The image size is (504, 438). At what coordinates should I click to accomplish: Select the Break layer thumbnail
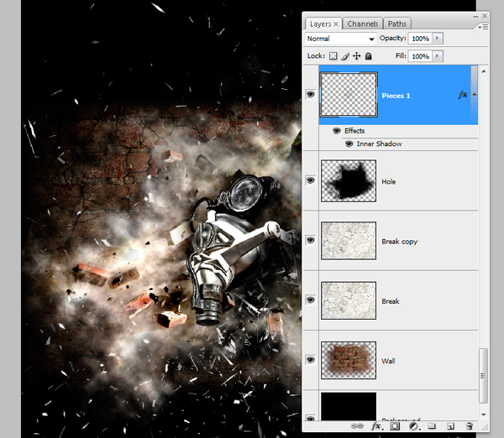click(x=349, y=300)
